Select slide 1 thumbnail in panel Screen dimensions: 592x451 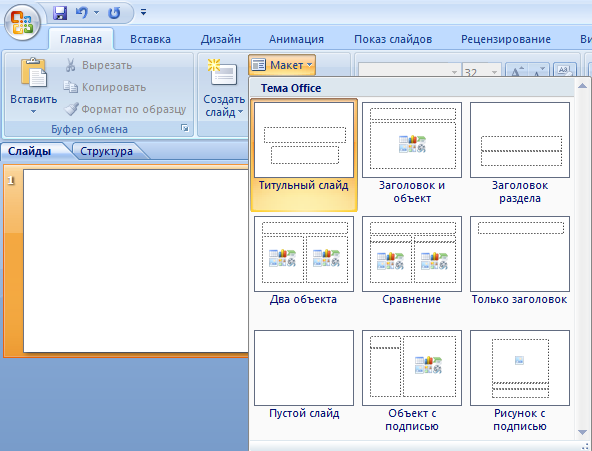coord(136,261)
